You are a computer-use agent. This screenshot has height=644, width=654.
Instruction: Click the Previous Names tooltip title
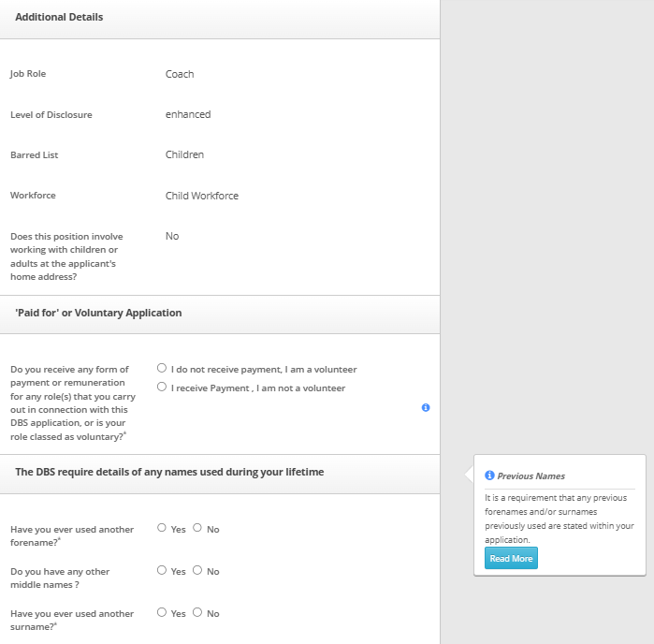pos(530,476)
